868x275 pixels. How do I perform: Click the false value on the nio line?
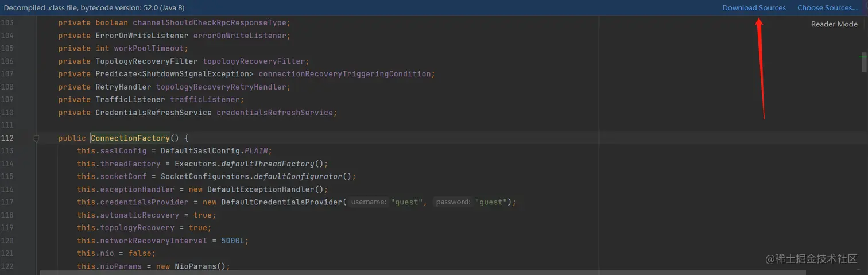tap(139, 253)
